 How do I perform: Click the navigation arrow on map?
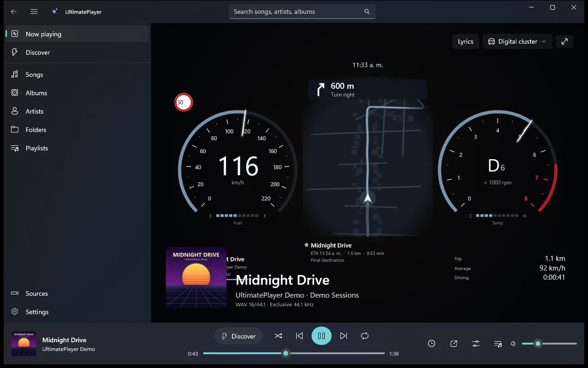click(367, 198)
